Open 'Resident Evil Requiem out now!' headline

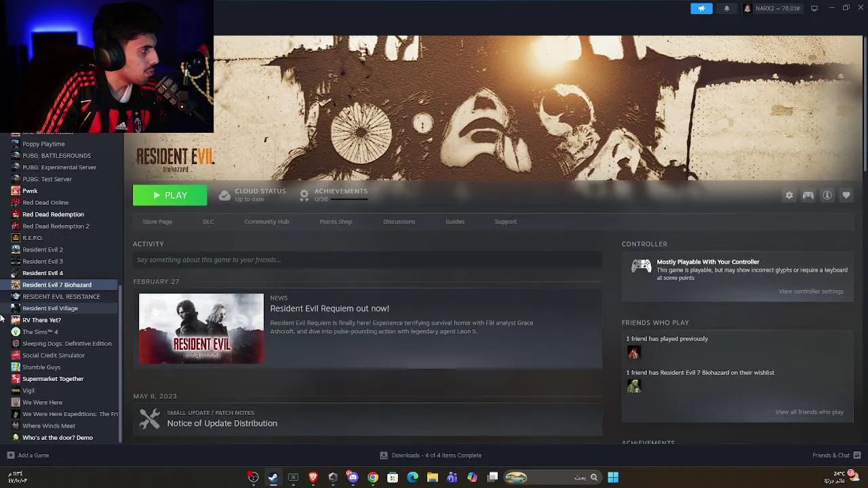[330, 308]
